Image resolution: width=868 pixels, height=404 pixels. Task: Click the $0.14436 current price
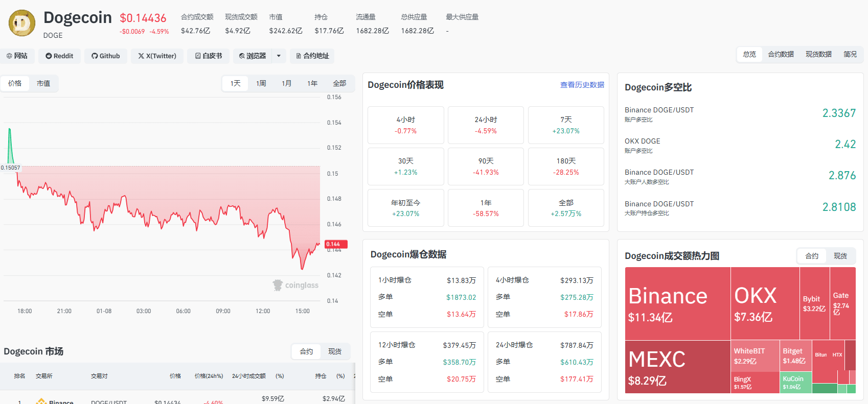[143, 18]
